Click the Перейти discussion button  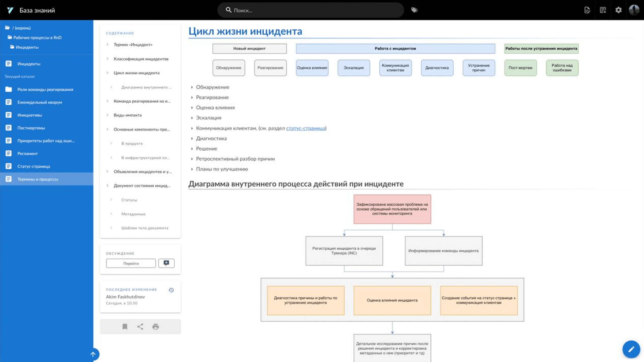[131, 263]
